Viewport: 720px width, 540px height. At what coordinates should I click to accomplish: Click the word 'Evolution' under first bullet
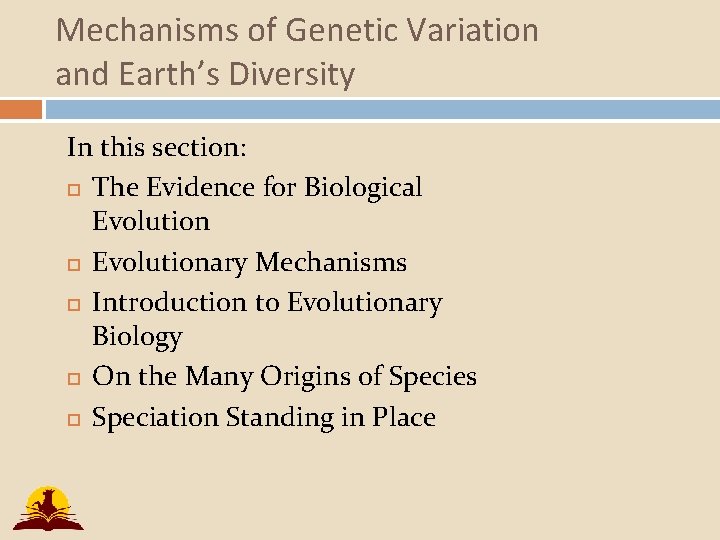tap(151, 221)
